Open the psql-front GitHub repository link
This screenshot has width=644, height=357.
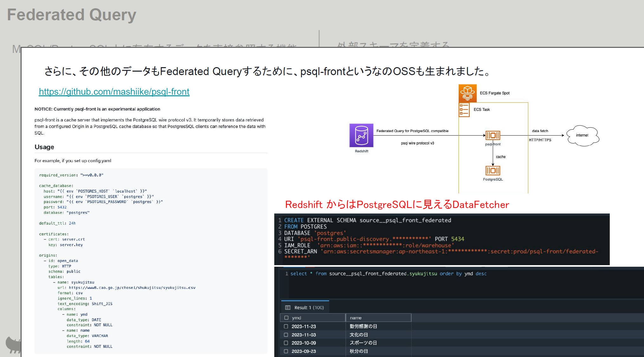tap(114, 92)
